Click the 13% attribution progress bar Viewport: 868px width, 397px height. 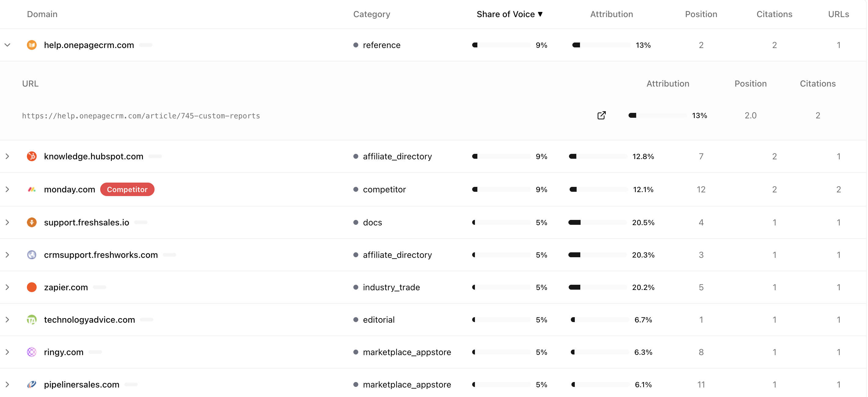(601, 45)
